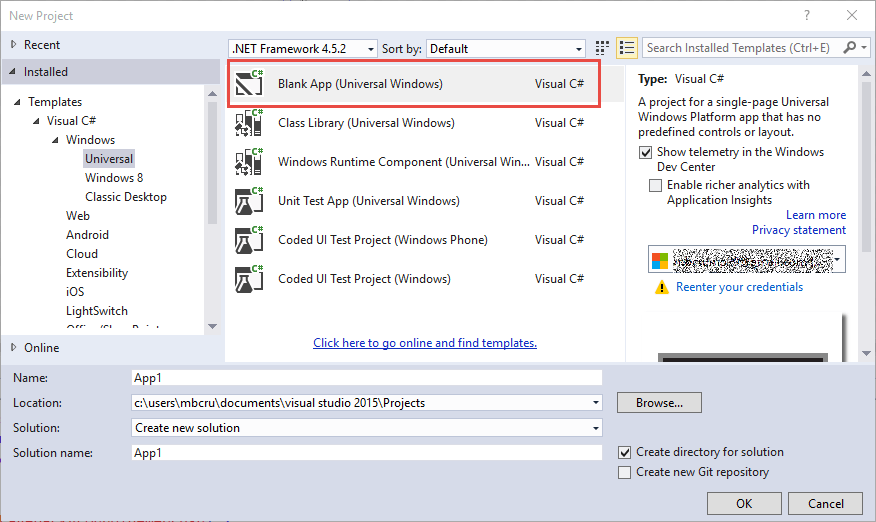
Task: Enable richer analytics with Application Insights
Action: click(655, 185)
